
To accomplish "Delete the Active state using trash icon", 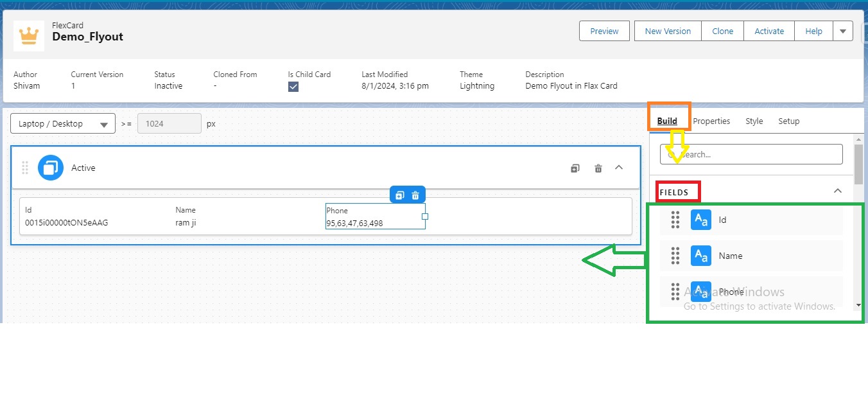I will point(598,168).
